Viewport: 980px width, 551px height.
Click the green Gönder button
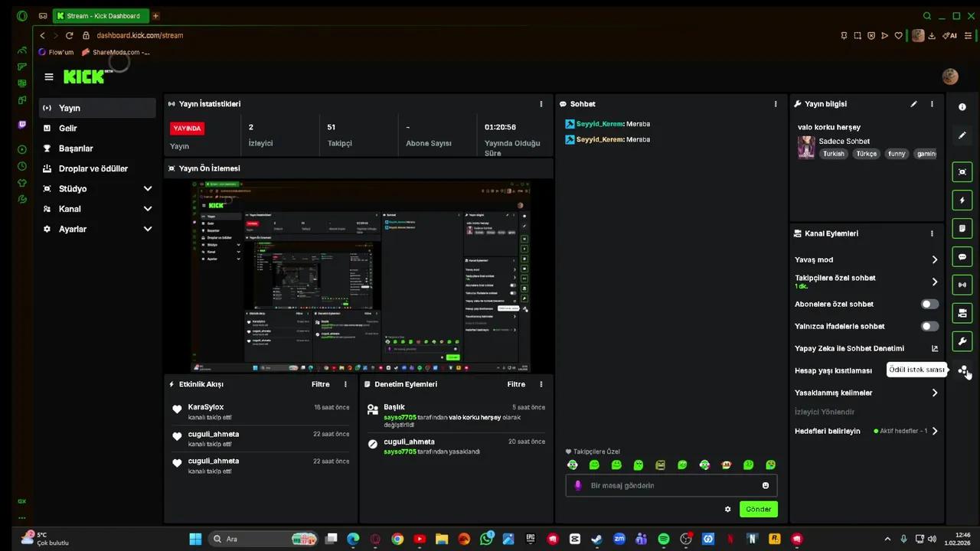tap(758, 509)
